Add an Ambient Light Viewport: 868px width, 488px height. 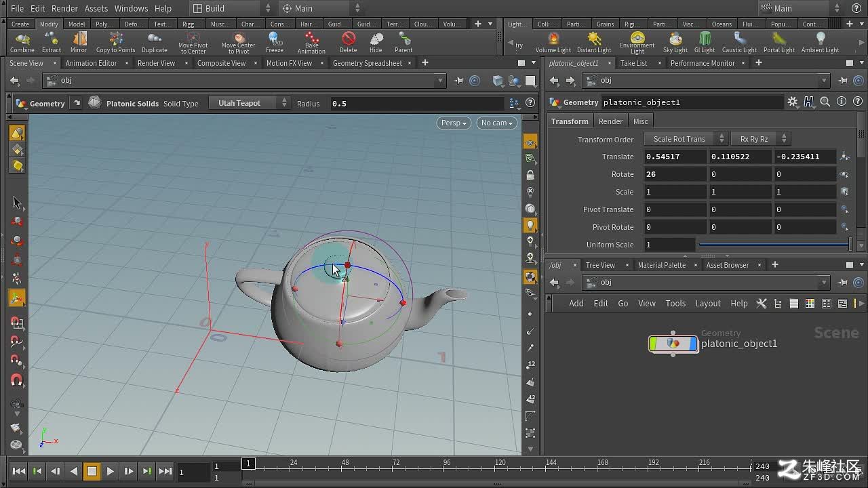pos(821,43)
